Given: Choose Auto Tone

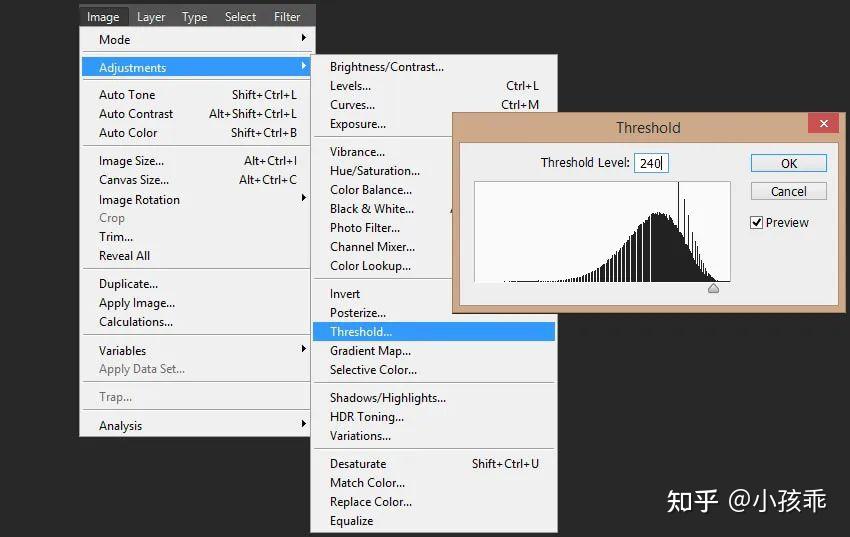Looking at the screenshot, I should pyautogui.click(x=197, y=94).
